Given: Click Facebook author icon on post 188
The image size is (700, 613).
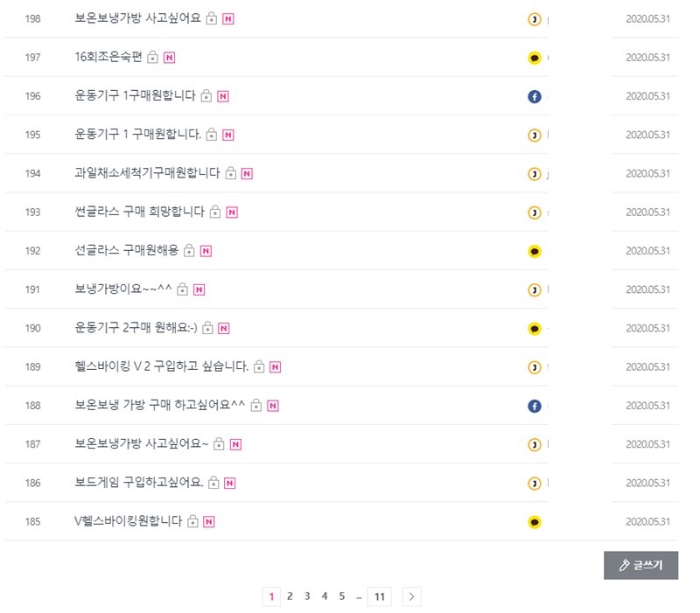Looking at the screenshot, I should 535,406.
